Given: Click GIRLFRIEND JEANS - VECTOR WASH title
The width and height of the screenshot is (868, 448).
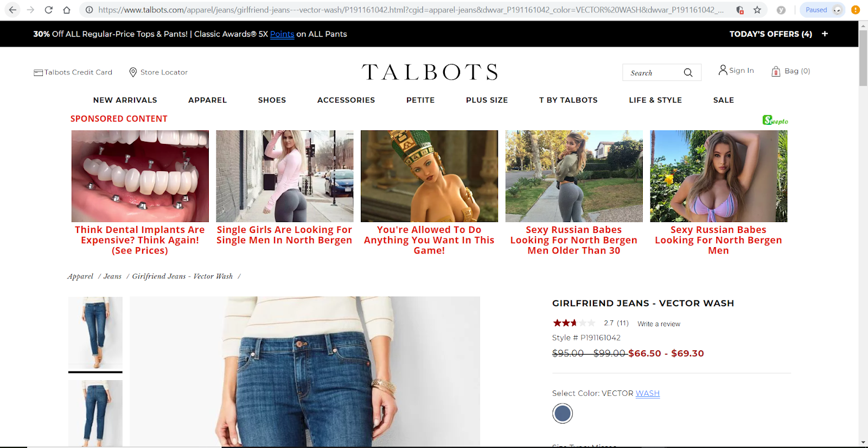Looking at the screenshot, I should [643, 304].
